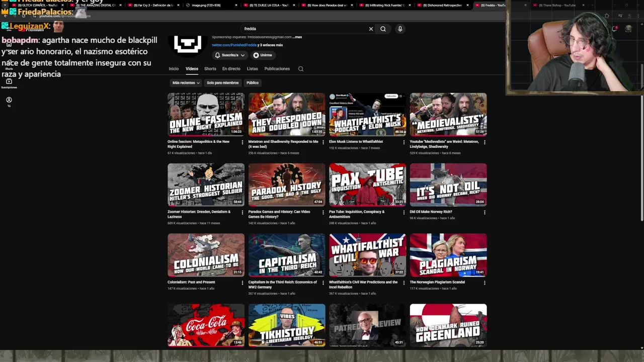Open the twitter.com/PunishedFredda link

click(x=234, y=45)
